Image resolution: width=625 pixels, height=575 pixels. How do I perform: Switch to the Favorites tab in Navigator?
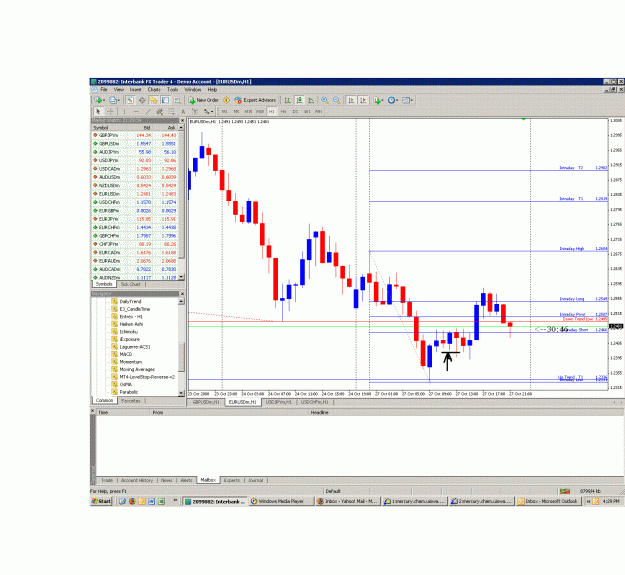(x=131, y=400)
